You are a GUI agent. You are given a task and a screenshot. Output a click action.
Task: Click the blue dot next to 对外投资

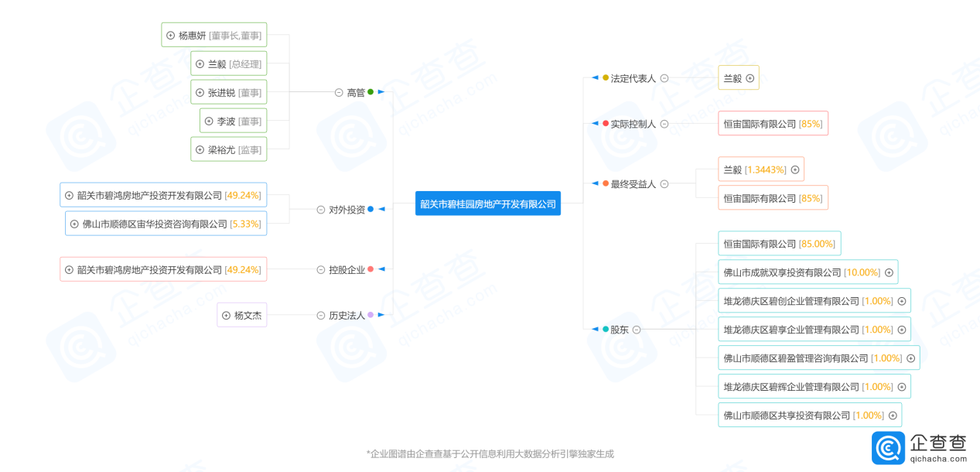(370, 209)
